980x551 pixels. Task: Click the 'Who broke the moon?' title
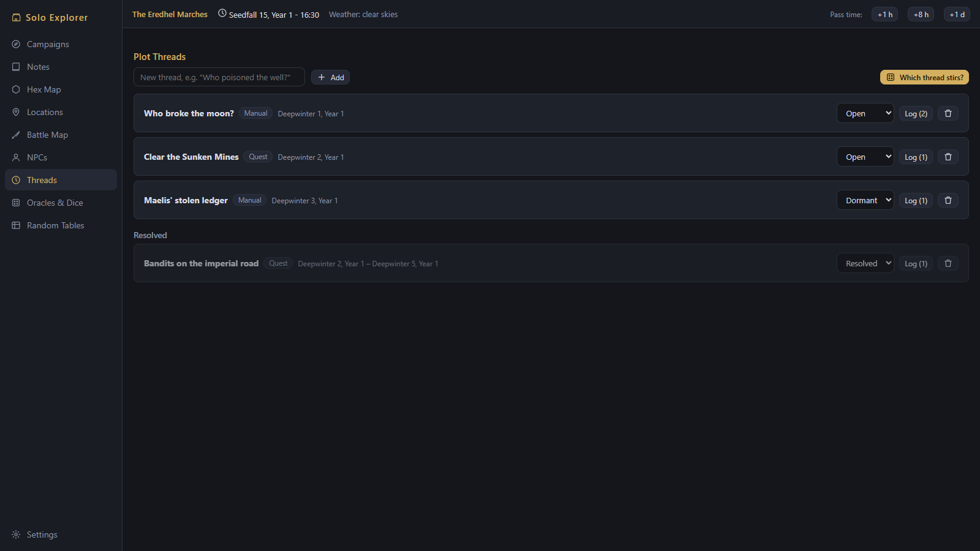coord(189,113)
